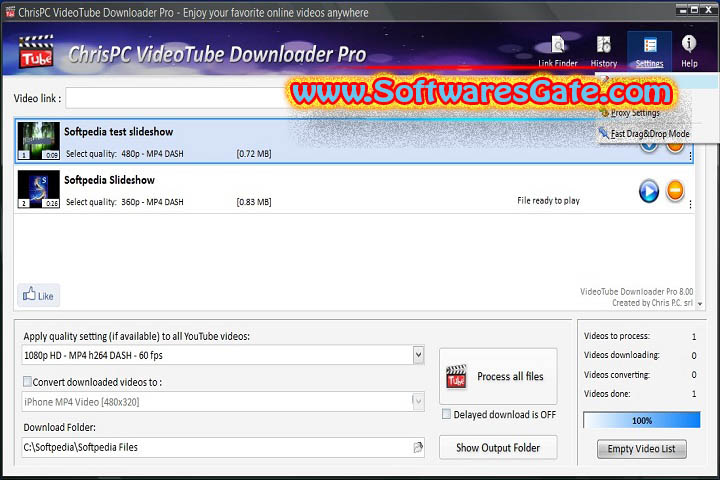
Task: Open options dots for Softpedia Slideshow row
Action: pos(690,204)
